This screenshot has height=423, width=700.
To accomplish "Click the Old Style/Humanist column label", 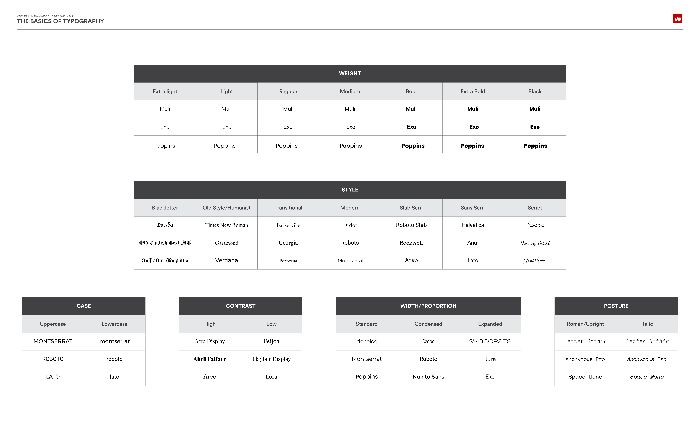I will [226, 208].
